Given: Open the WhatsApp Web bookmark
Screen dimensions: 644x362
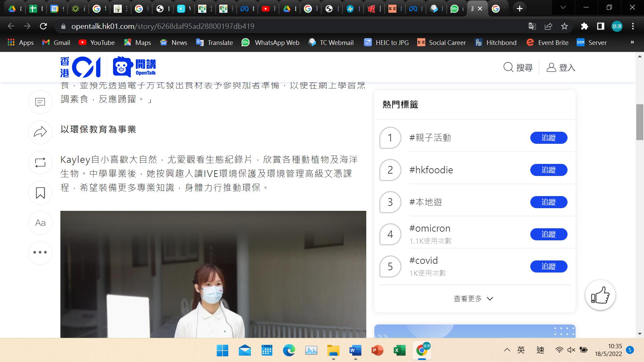Looking at the screenshot, I should tap(270, 43).
